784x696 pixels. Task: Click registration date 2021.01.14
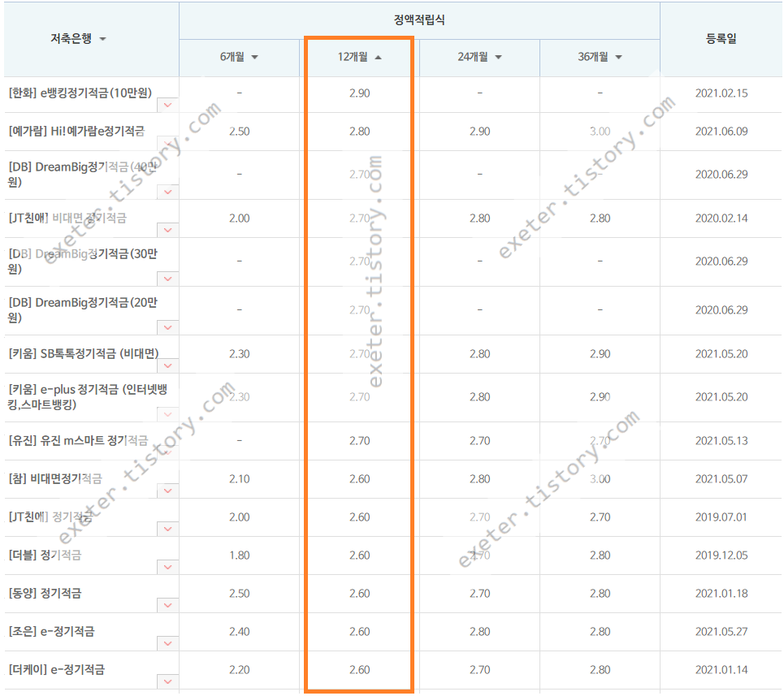pyautogui.click(x=721, y=670)
